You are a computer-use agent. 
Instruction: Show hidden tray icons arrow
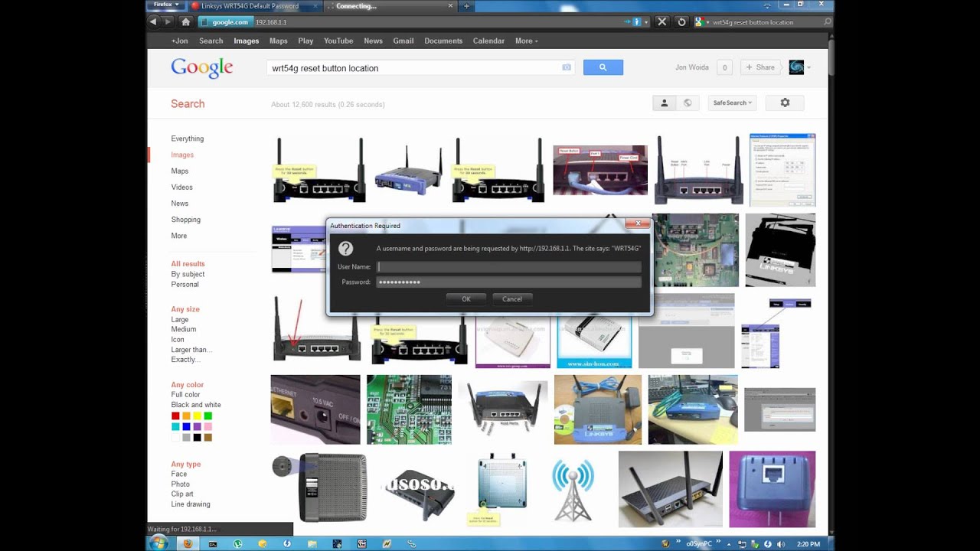730,544
